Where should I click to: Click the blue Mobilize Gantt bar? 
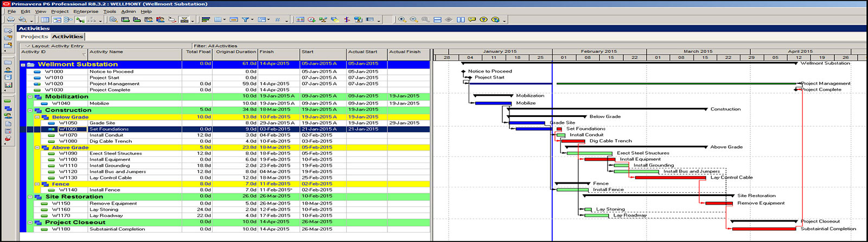493,103
